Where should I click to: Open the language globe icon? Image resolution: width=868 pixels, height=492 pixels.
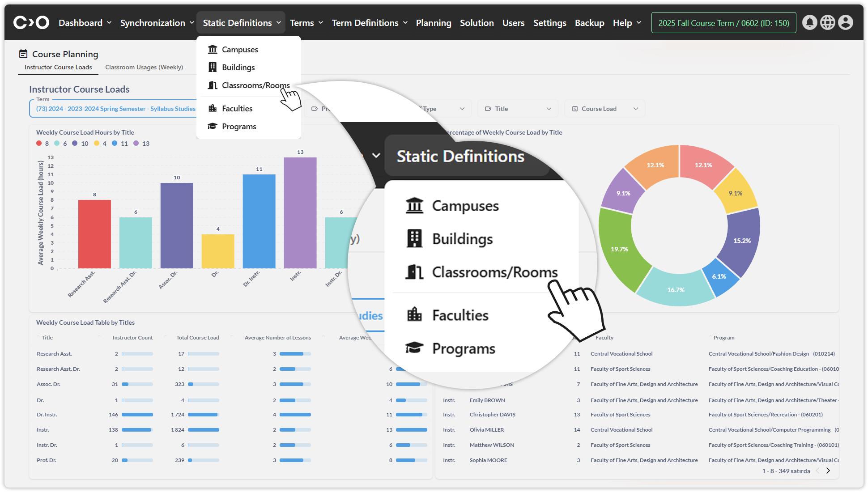(x=827, y=22)
